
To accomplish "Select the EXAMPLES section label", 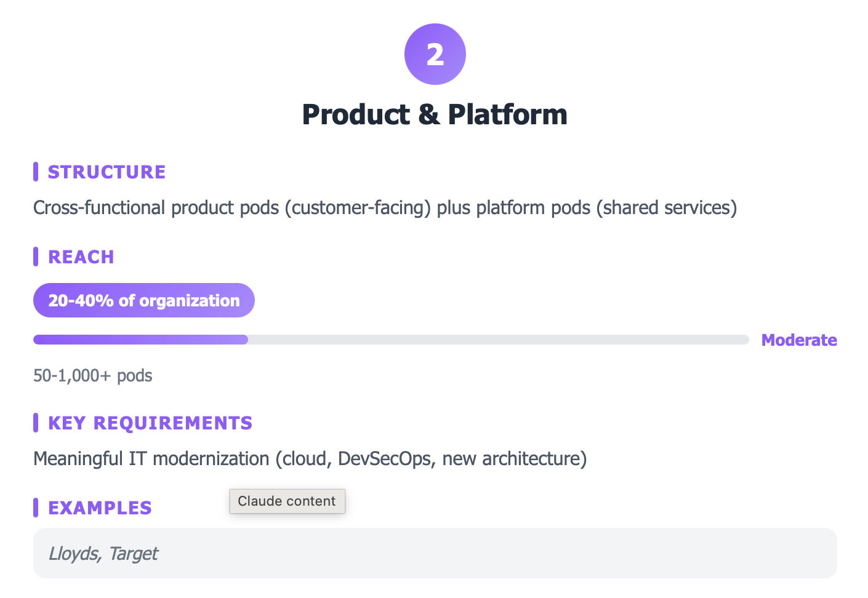I will 100,508.
